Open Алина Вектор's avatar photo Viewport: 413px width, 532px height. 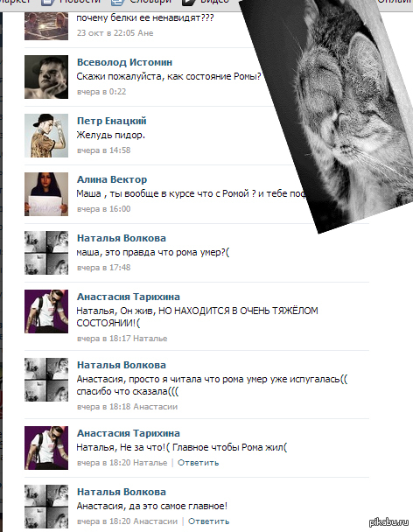[x=46, y=194]
